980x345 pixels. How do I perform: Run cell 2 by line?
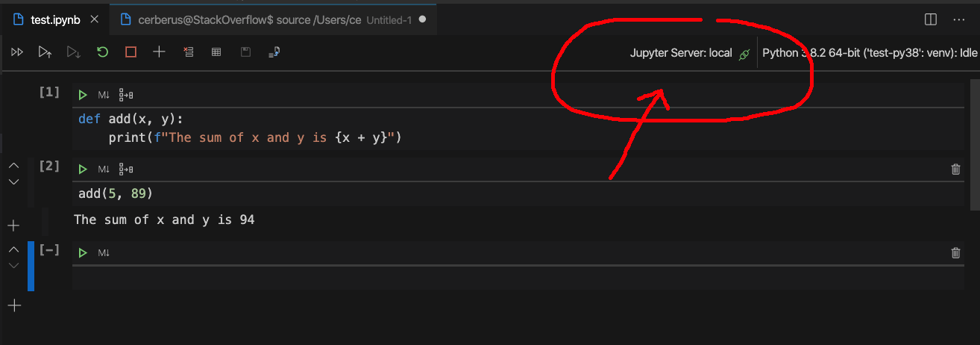[126, 170]
